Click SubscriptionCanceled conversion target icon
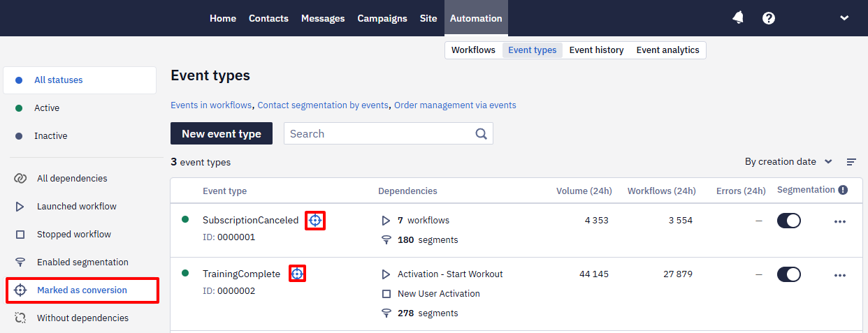Viewport: 868px width, 333px height. (x=315, y=221)
